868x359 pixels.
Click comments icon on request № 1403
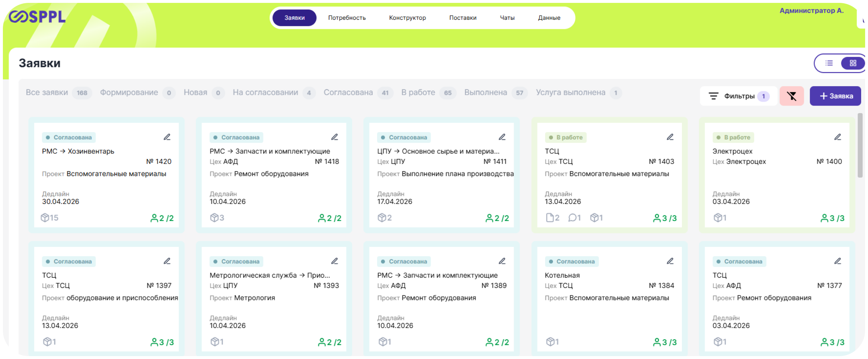[574, 218]
